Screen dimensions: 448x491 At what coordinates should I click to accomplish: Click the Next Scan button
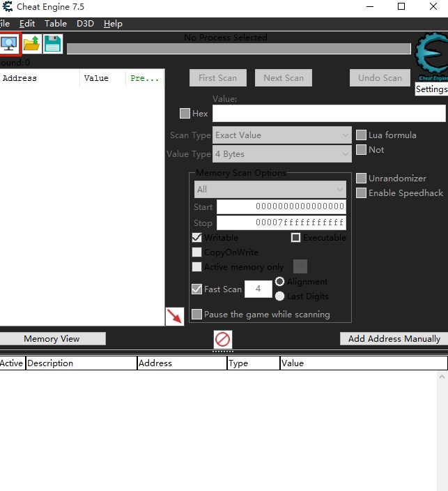coord(284,77)
